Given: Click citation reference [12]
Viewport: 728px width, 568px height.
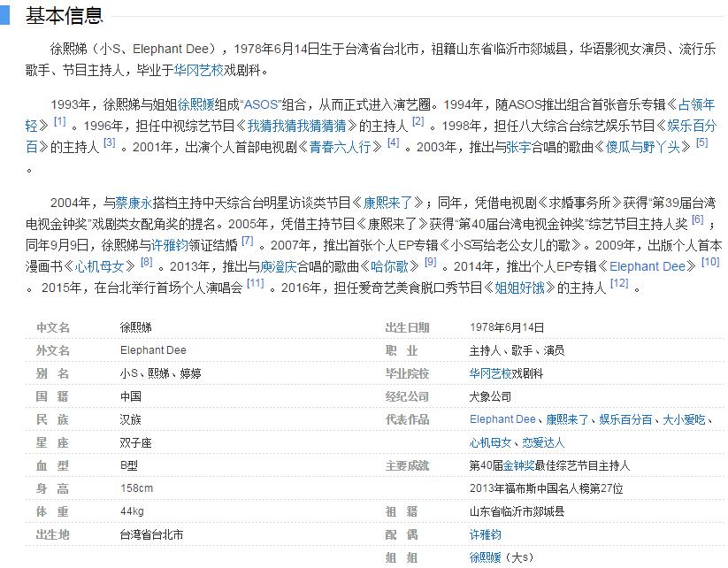Looking at the screenshot, I should click(x=619, y=284).
